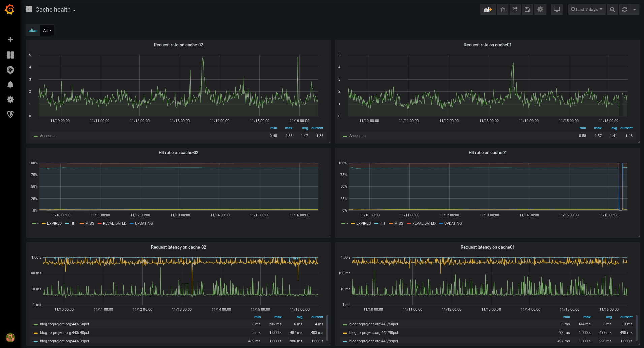This screenshot has width=644, height=348.
Task: Open the Dashboards grid icon in sidebar
Action: [x=10, y=55]
